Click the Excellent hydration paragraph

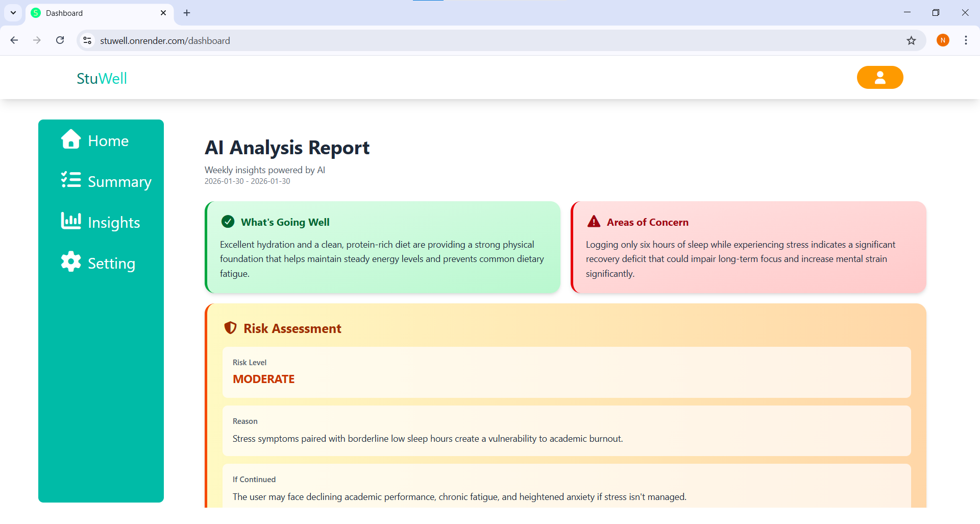click(x=382, y=259)
